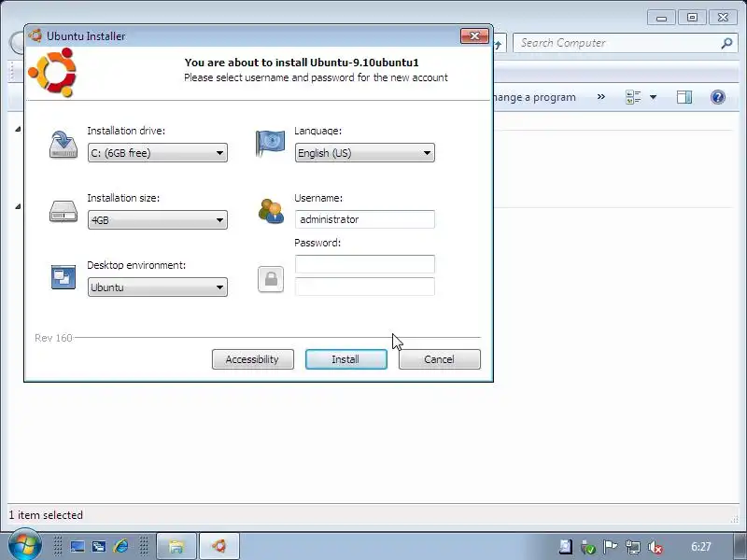Click the desktop environment windows icon
Image resolution: width=747 pixels, height=560 pixels.
click(63, 277)
